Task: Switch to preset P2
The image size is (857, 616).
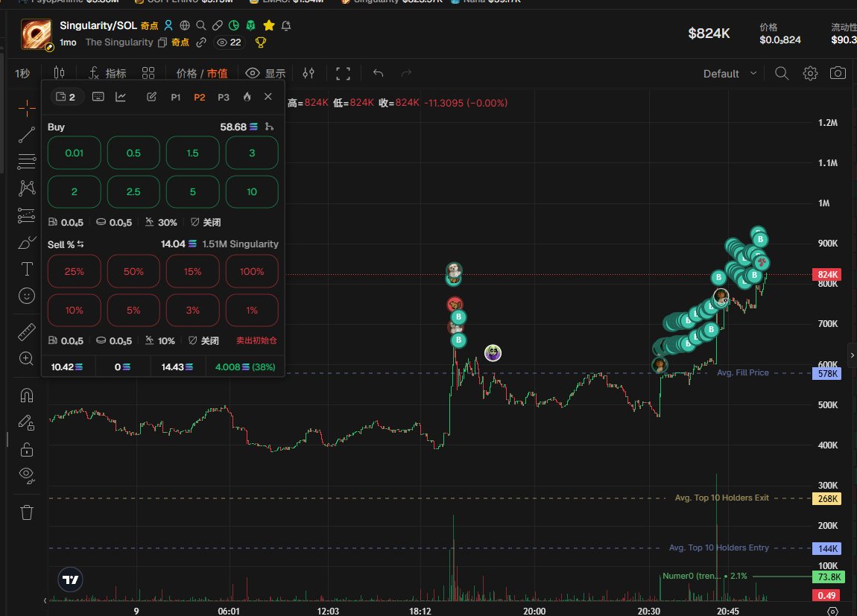Action: tap(200, 98)
